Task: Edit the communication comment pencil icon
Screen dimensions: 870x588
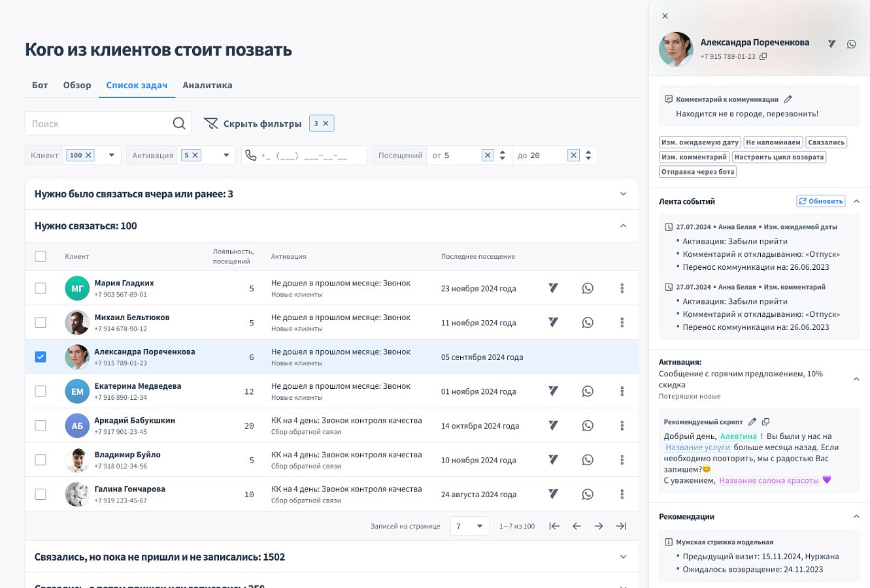Action: pyautogui.click(x=788, y=99)
